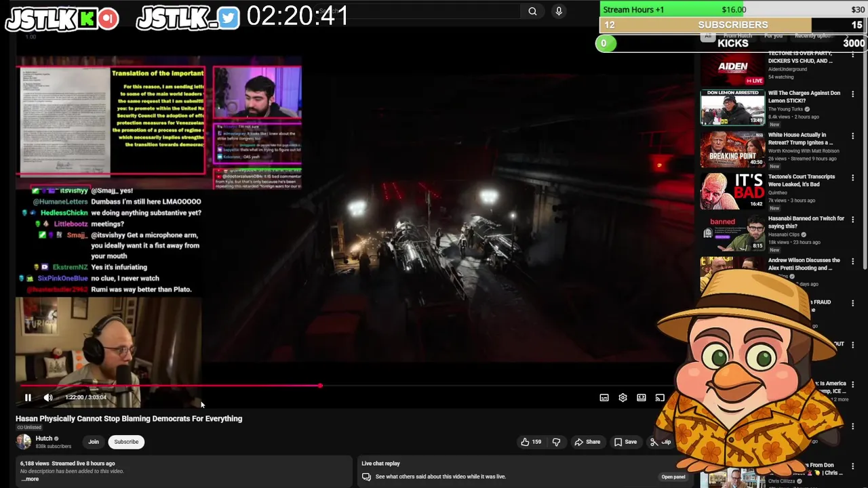Create a clip with scissors button

click(660, 442)
